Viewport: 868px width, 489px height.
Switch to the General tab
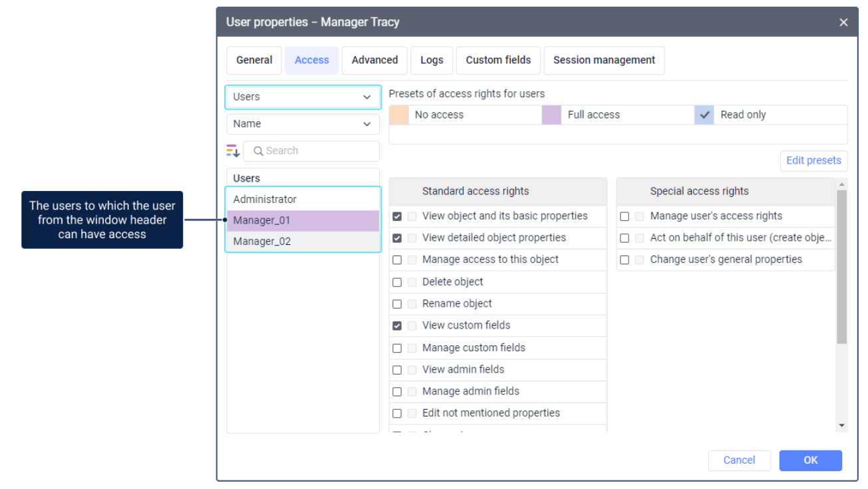[x=254, y=60]
